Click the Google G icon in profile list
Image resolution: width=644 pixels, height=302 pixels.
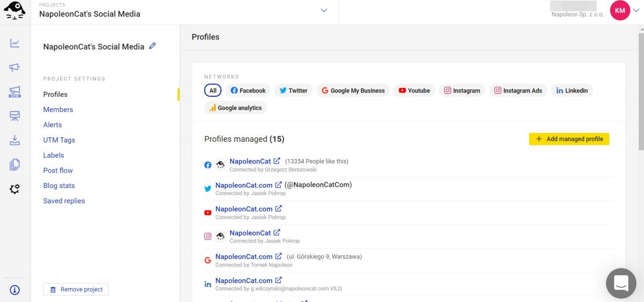[x=208, y=260]
